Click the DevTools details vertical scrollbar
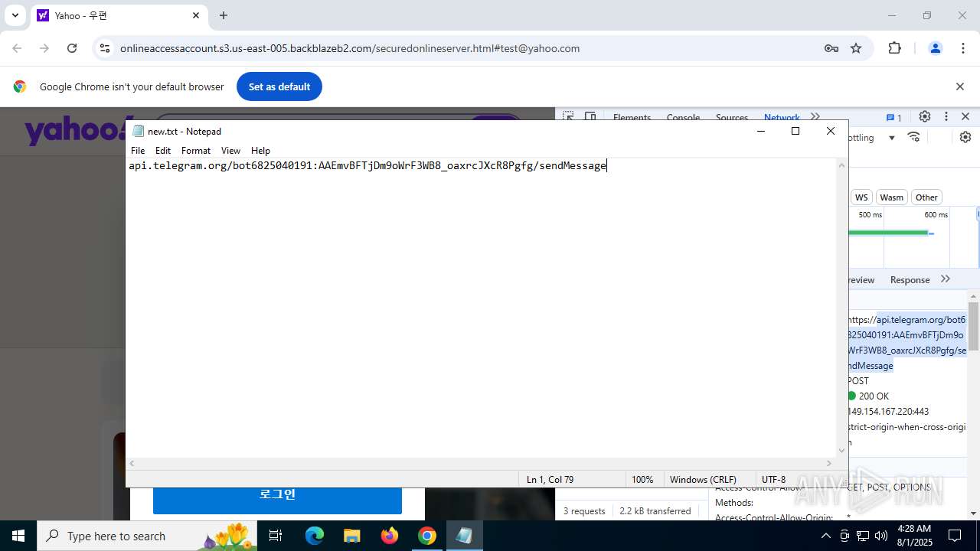The height and width of the screenshot is (551, 980). [973, 325]
